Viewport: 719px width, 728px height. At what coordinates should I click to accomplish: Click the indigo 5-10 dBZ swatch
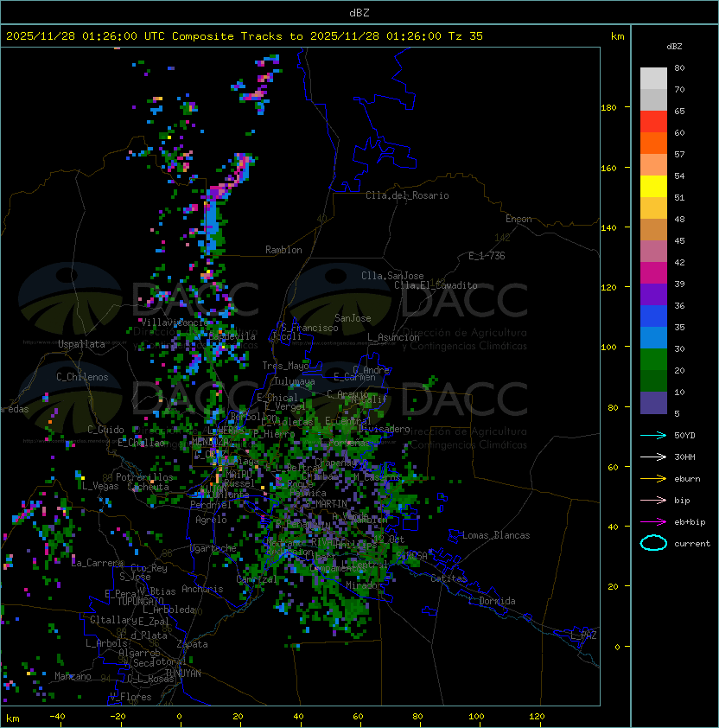653,403
